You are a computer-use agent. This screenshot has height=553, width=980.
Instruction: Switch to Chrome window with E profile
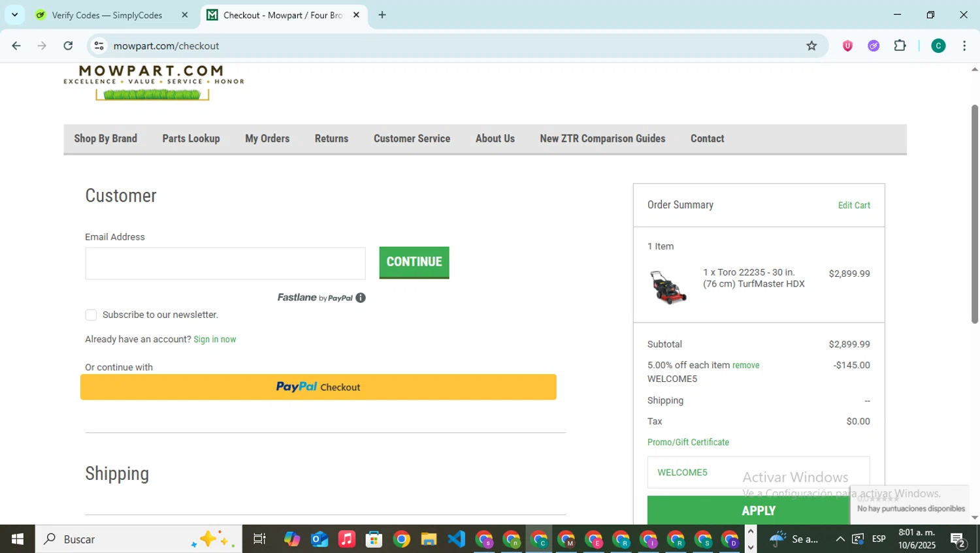(x=594, y=539)
